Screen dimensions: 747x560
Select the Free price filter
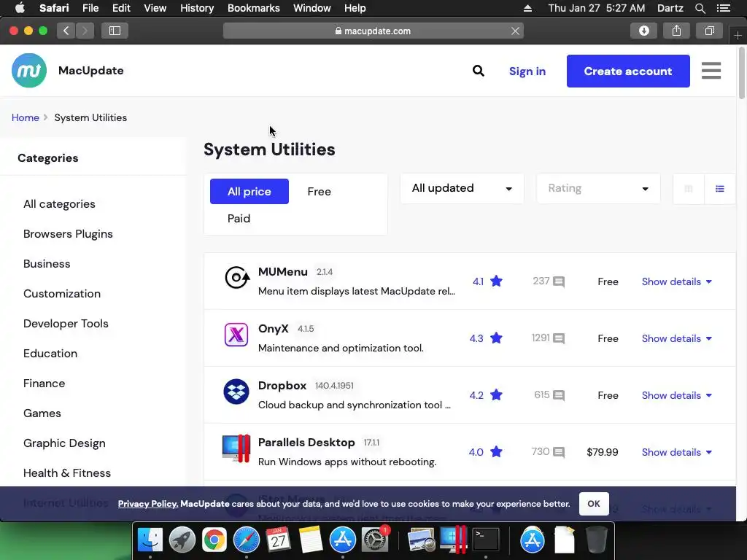tap(320, 192)
